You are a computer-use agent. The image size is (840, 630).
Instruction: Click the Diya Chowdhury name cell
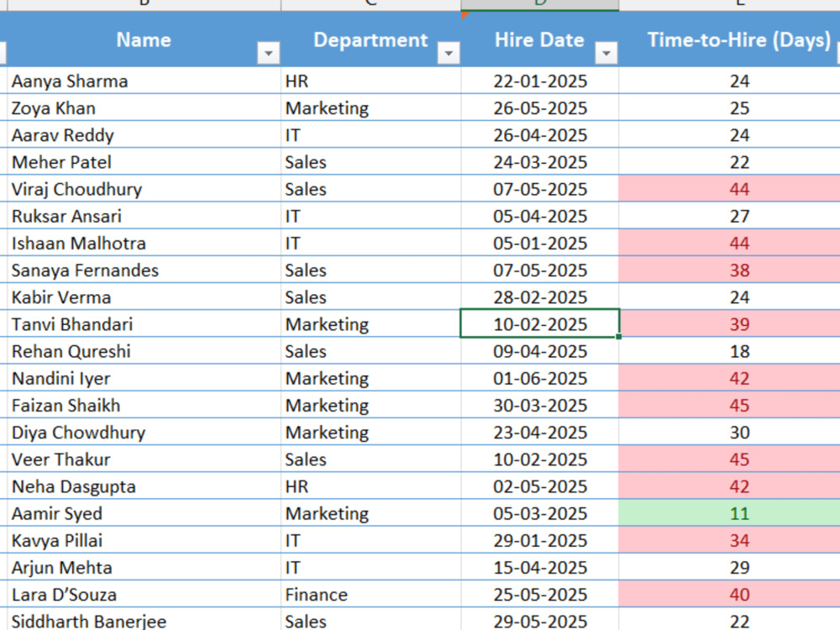coord(144,433)
